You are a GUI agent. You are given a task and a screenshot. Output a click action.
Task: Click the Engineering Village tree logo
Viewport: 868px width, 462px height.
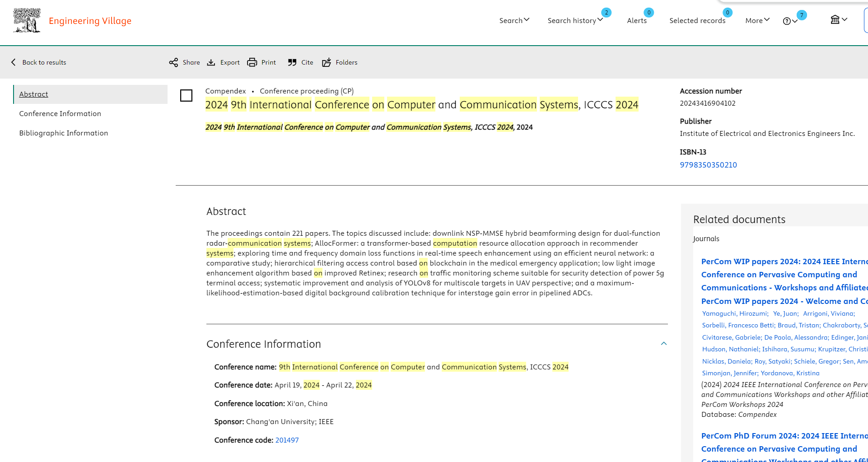coord(27,20)
